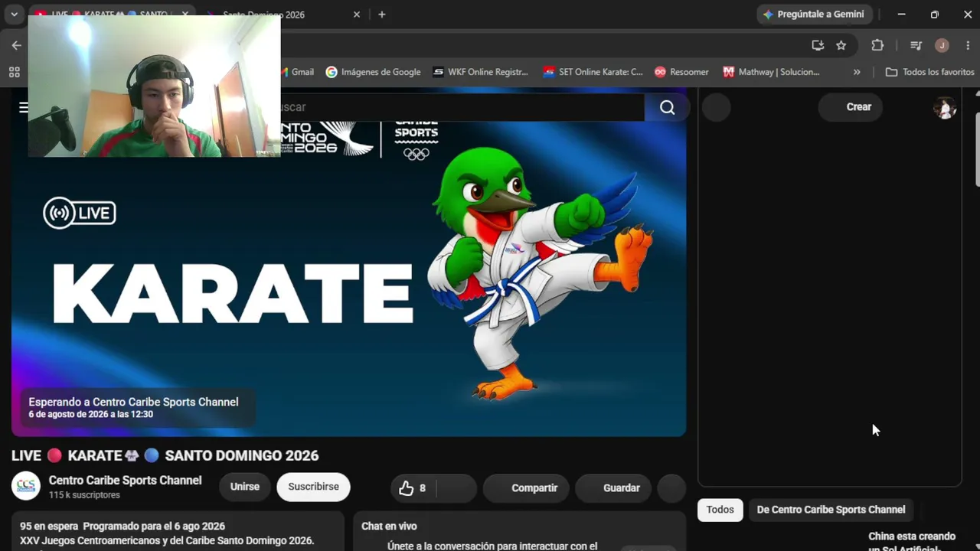Open the tab search dropdown arrow
Image resolution: width=980 pixels, height=551 pixels.
coord(14,15)
